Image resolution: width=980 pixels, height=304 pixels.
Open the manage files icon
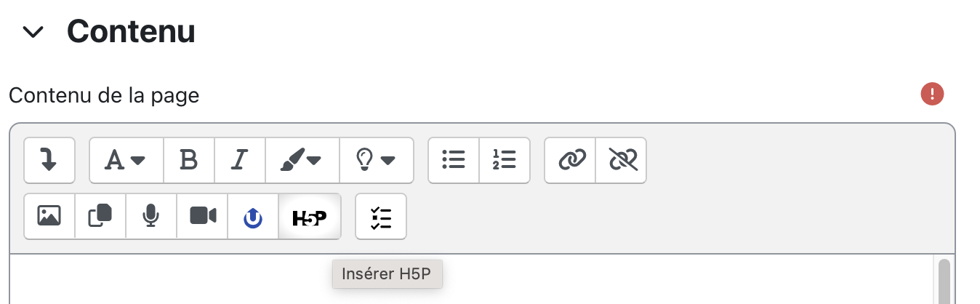(x=100, y=216)
